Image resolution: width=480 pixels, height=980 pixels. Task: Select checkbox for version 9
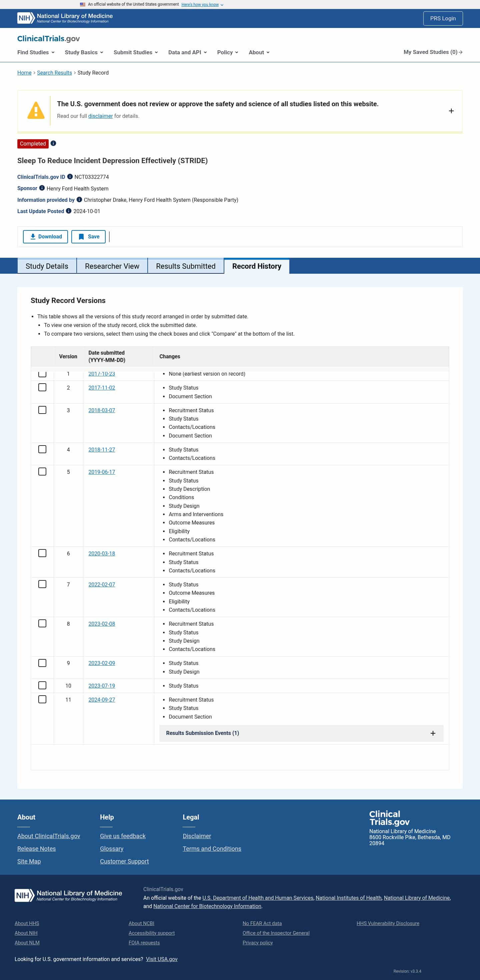tap(42, 663)
